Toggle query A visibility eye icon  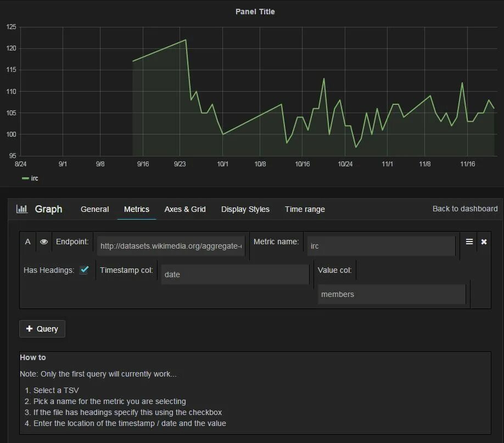pos(44,242)
